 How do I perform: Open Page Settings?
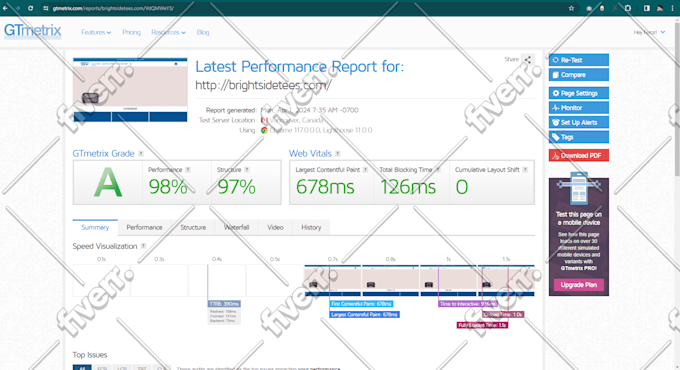coord(579,93)
